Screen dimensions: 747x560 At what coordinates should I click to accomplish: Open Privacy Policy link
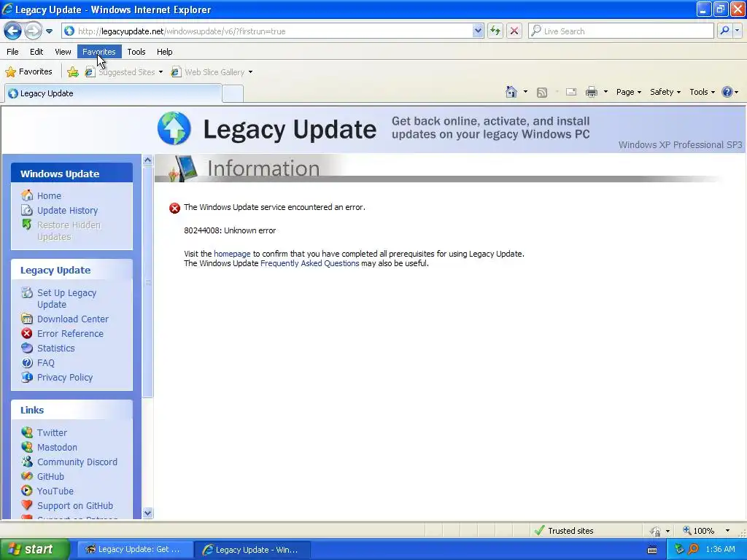pyautogui.click(x=65, y=378)
